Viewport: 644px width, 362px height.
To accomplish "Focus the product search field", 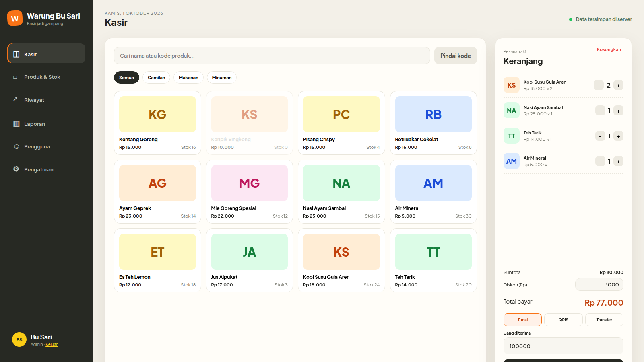I will pos(272,56).
